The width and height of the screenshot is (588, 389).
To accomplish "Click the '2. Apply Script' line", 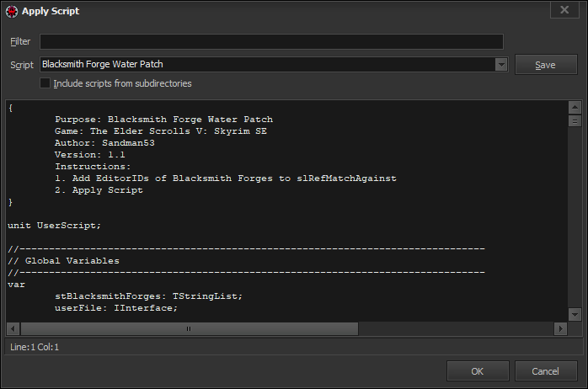I will coord(99,190).
